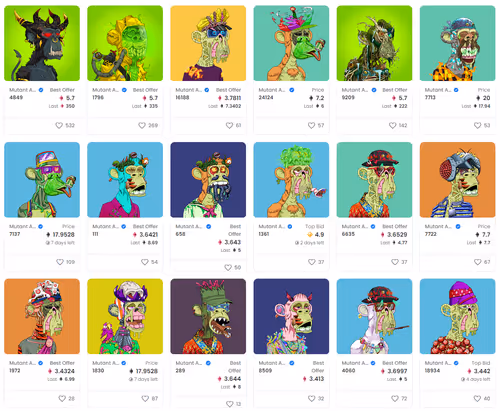Tap the heart icon on item 16188
The height and width of the screenshot is (411, 500).
pyautogui.click(x=229, y=125)
